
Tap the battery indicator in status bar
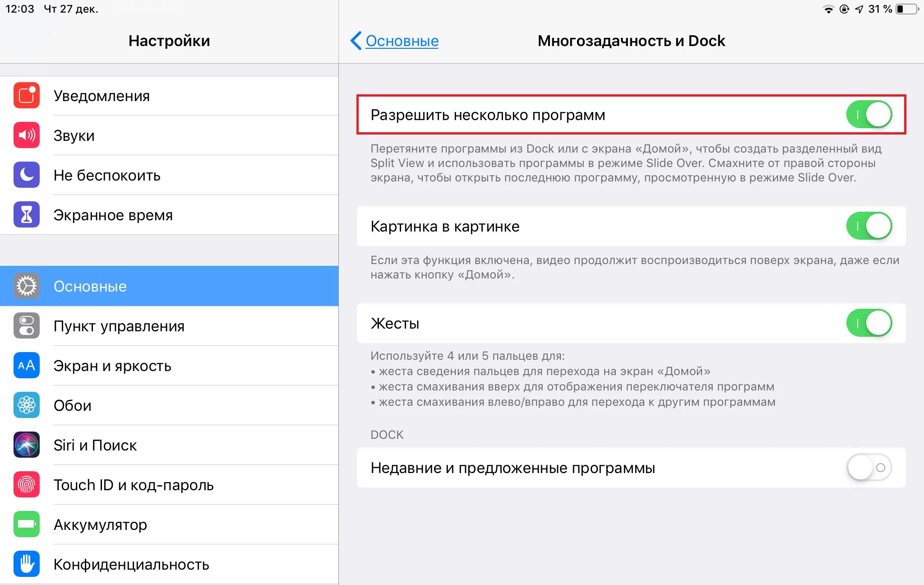[x=907, y=9]
